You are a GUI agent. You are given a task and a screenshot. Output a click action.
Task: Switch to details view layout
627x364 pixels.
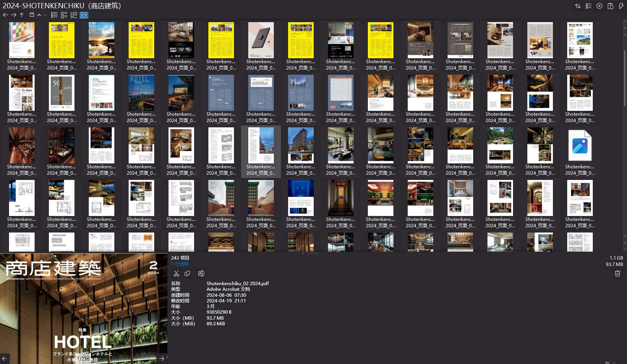click(64, 15)
